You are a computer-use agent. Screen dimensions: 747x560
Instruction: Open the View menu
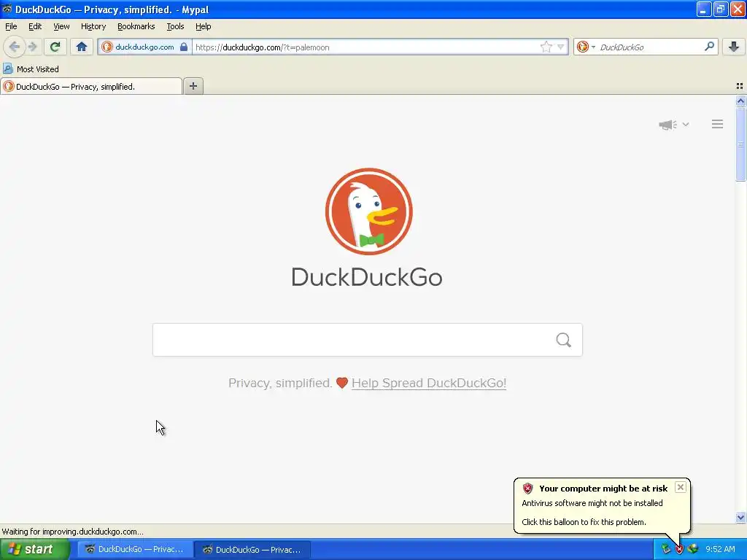pyautogui.click(x=61, y=27)
